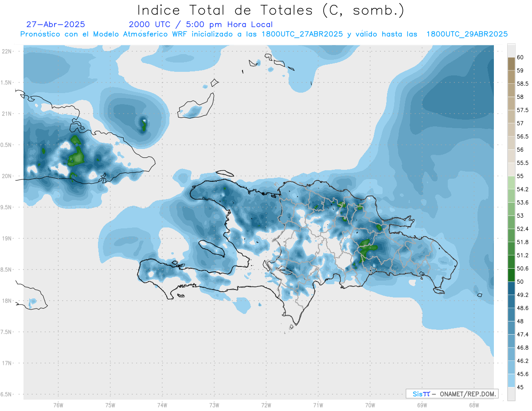The image size is (532, 411).
Task: Pick the light blue swatch between 45 and 45.6
Action: 511,380
